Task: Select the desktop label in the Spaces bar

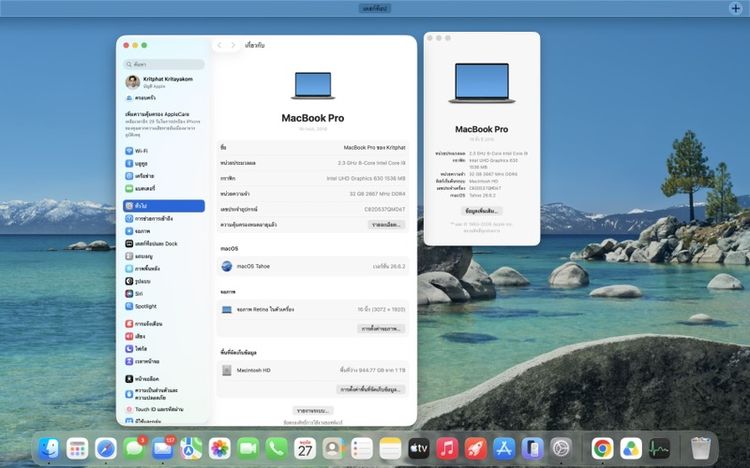Action: [375, 8]
